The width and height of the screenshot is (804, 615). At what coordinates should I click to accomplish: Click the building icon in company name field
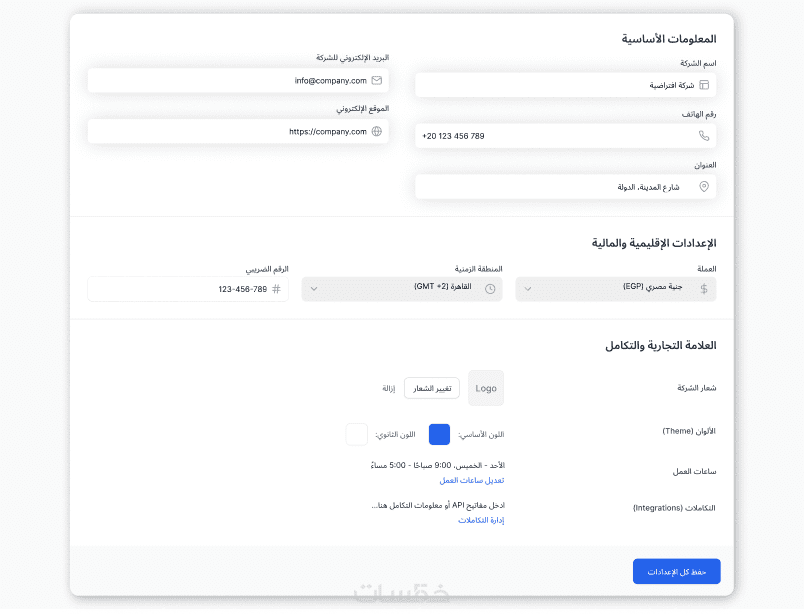click(704, 85)
